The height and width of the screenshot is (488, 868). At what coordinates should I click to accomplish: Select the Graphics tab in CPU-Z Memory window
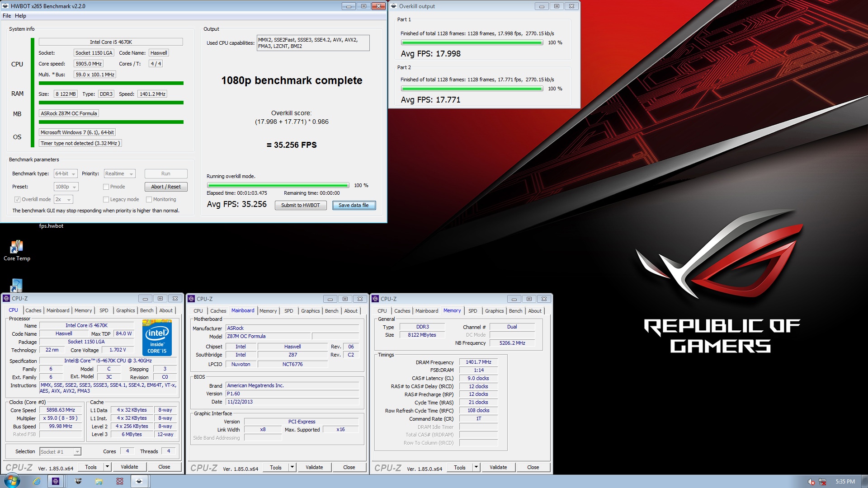pos(494,311)
